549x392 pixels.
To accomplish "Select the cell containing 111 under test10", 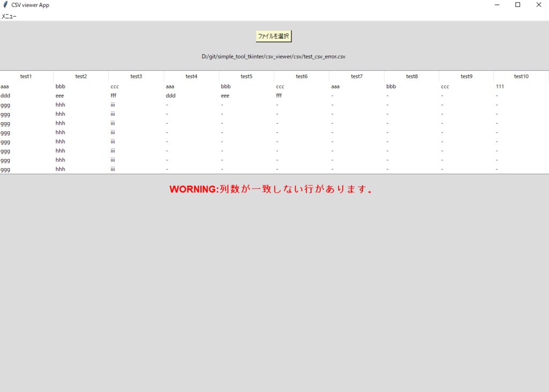I will pos(500,86).
